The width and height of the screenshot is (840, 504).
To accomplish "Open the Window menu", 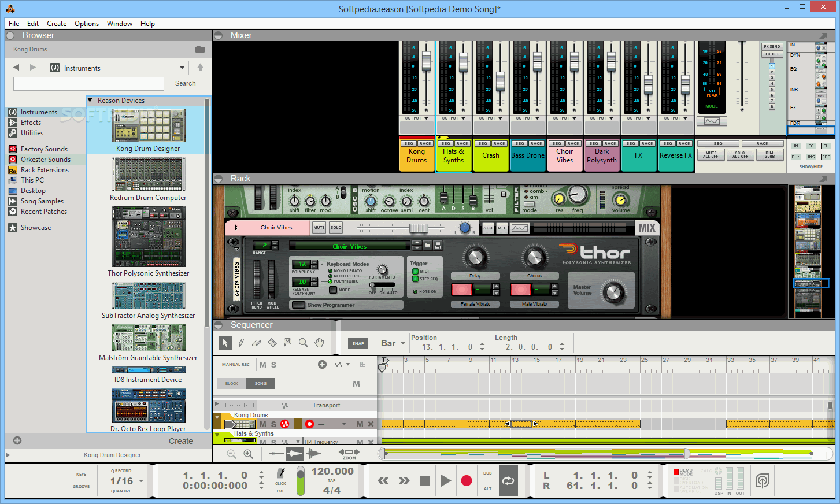I will pyautogui.click(x=120, y=24).
